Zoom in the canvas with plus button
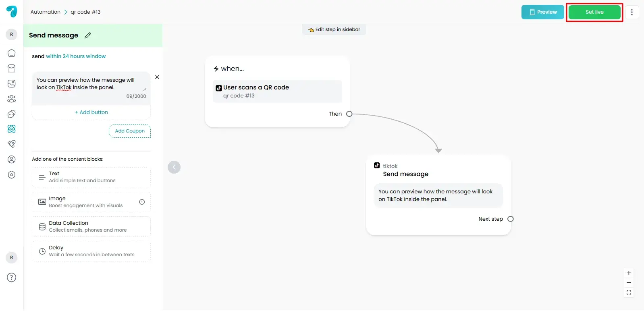This screenshot has height=311, width=644. tap(629, 273)
